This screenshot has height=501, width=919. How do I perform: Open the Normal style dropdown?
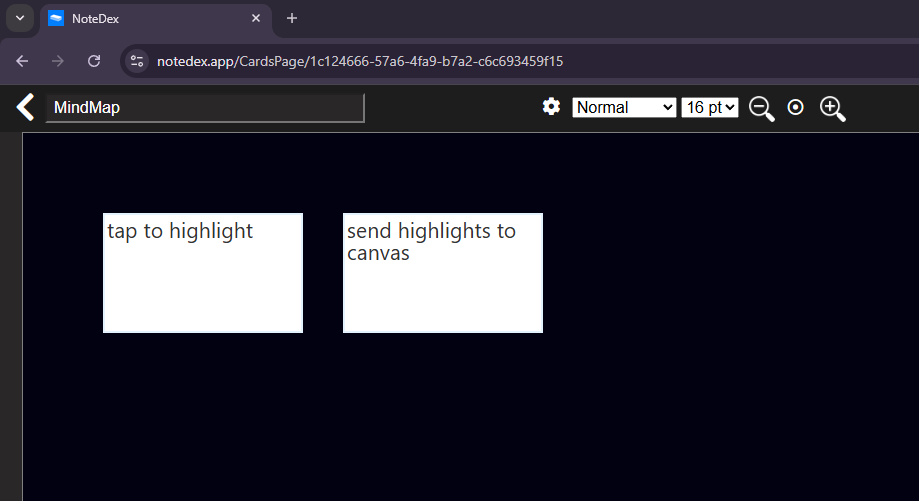coord(624,107)
